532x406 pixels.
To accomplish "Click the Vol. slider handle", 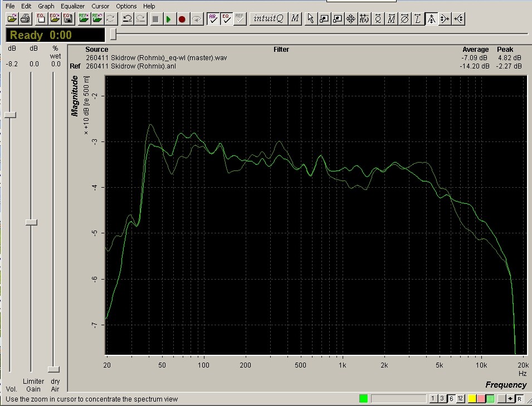I will pos(10,115).
